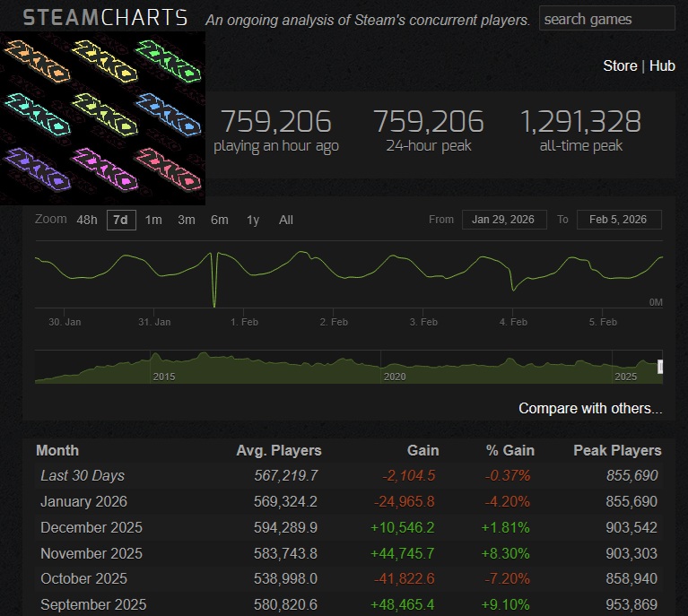Click the Gain column header
This screenshot has height=616, width=688.
(423, 451)
